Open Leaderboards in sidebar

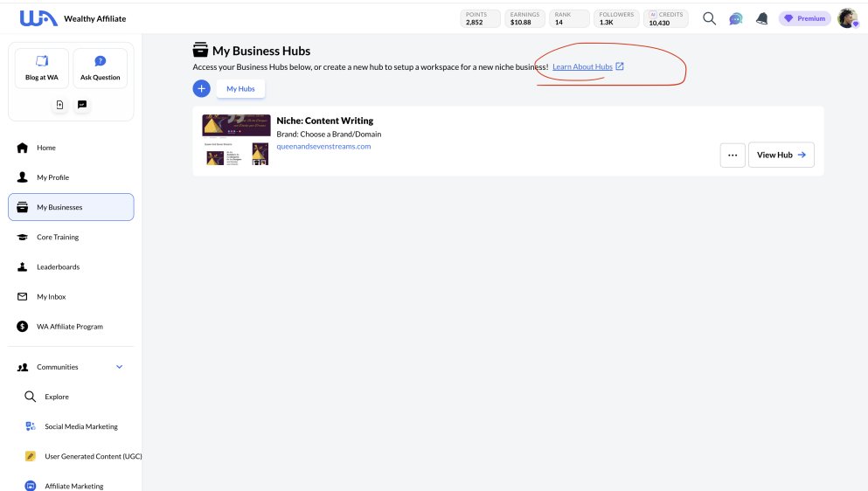coord(71,266)
